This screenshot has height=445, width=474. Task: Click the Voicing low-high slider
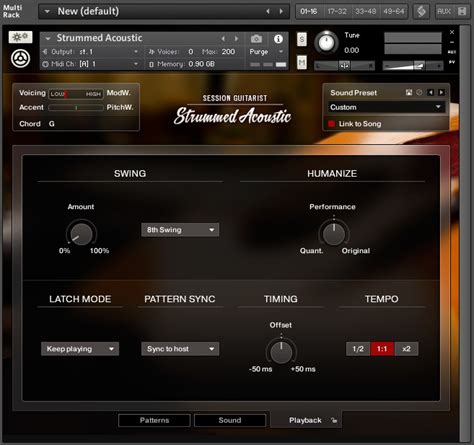76,94
